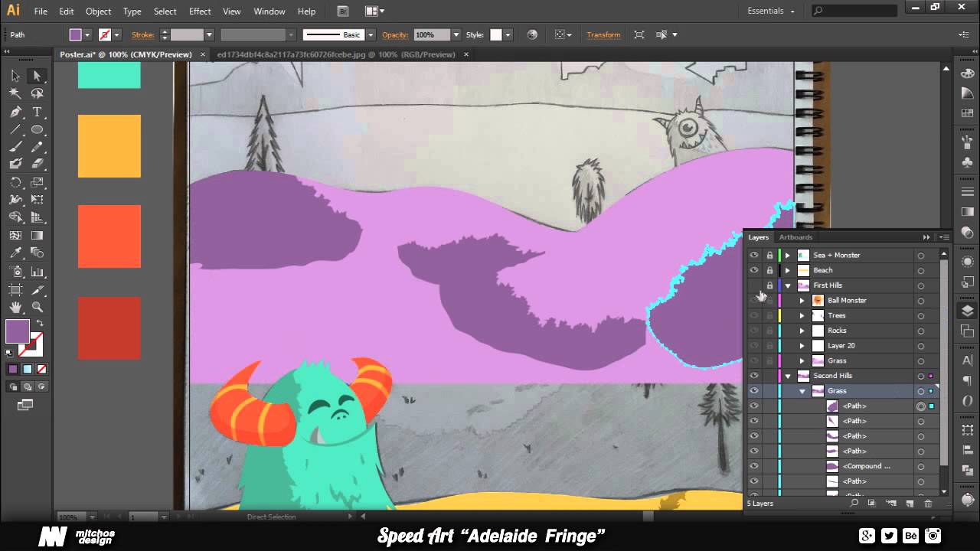Image resolution: width=980 pixels, height=551 pixels.
Task: Click the Transform link in control bar
Action: click(x=603, y=34)
